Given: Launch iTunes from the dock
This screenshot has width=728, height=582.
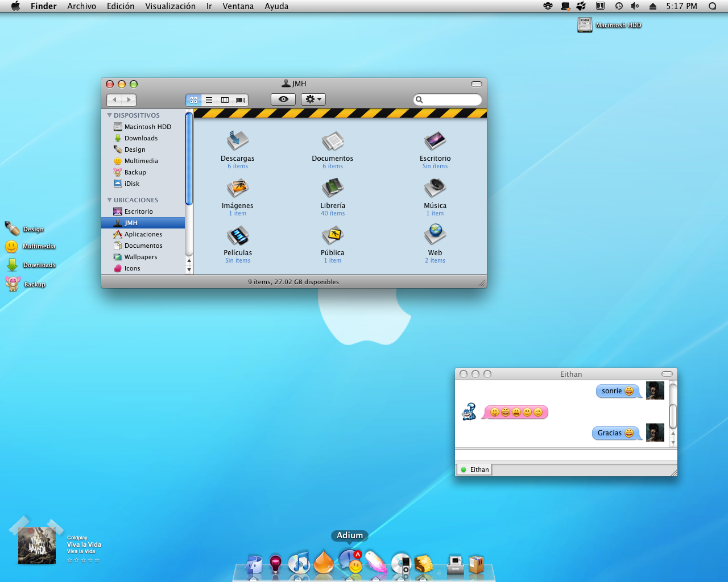Looking at the screenshot, I should (299, 563).
